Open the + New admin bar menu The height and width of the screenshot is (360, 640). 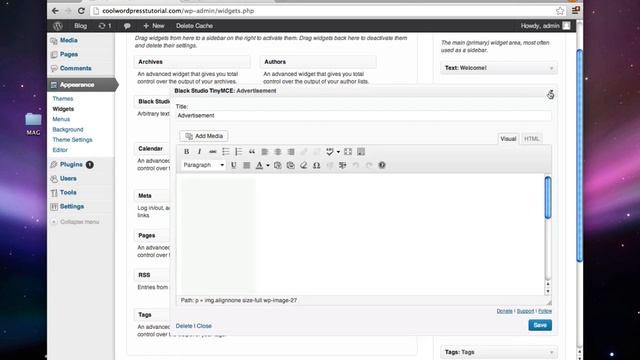[153, 26]
